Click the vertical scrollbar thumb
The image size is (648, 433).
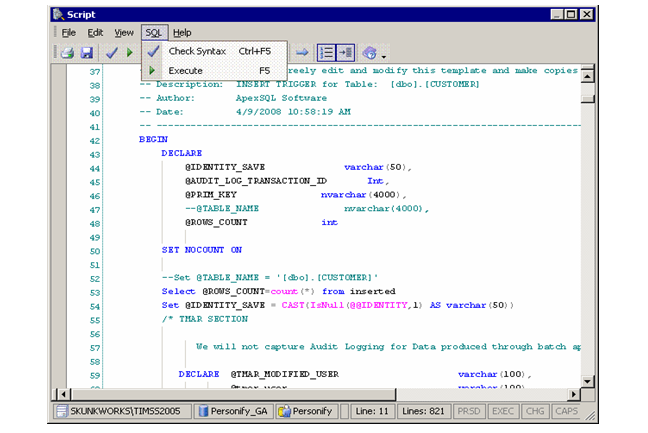click(x=587, y=99)
